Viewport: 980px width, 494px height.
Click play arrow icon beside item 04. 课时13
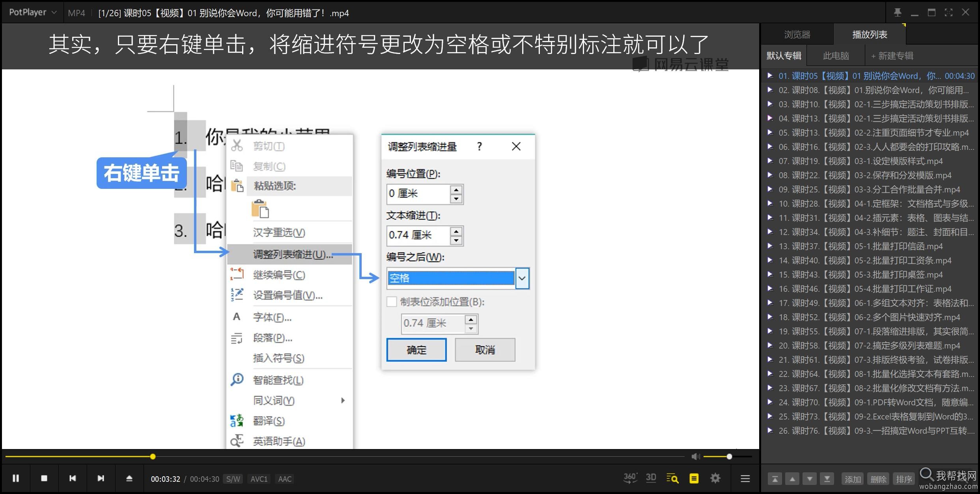[770, 118]
